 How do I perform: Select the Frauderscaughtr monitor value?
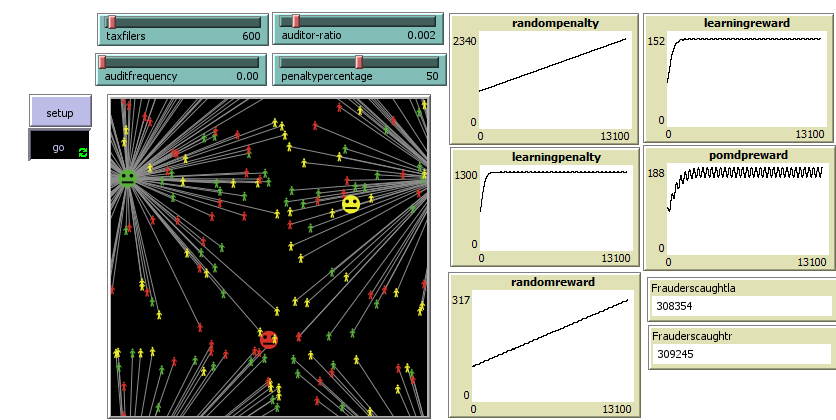[x=740, y=354]
